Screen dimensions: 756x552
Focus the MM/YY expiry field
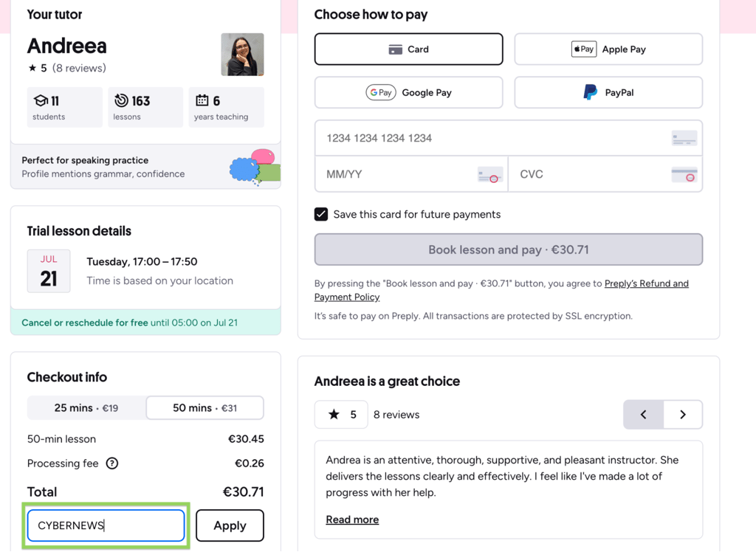click(411, 174)
